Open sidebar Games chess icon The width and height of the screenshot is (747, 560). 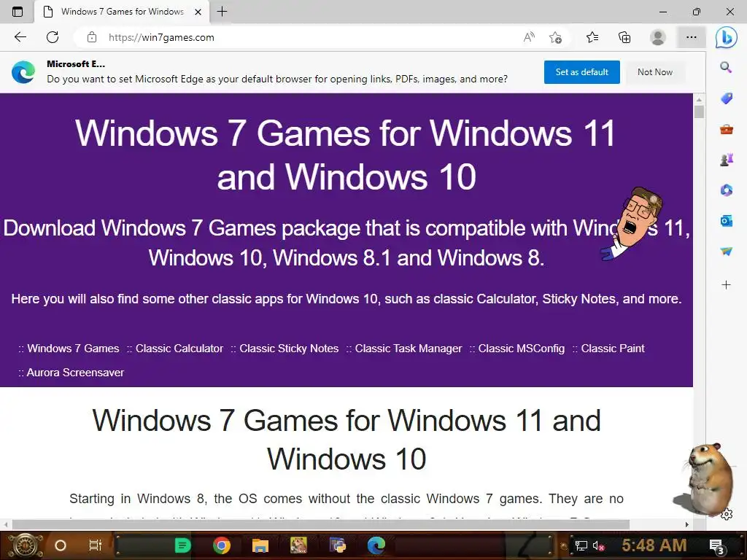pyautogui.click(x=726, y=160)
